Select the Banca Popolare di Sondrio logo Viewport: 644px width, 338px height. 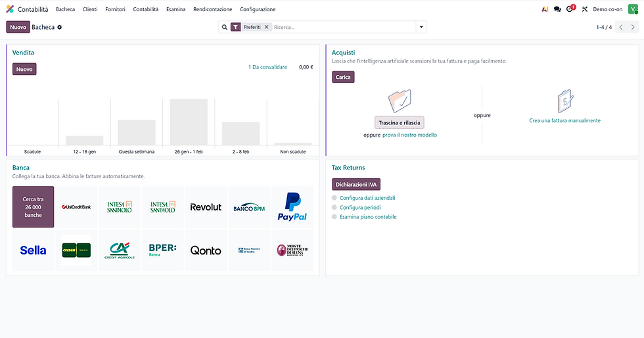249,250
